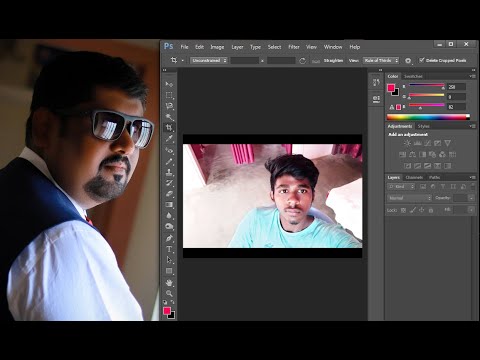This screenshot has width=480, height=360.
Task: Reset default foreground and background colors
Action: (165, 302)
